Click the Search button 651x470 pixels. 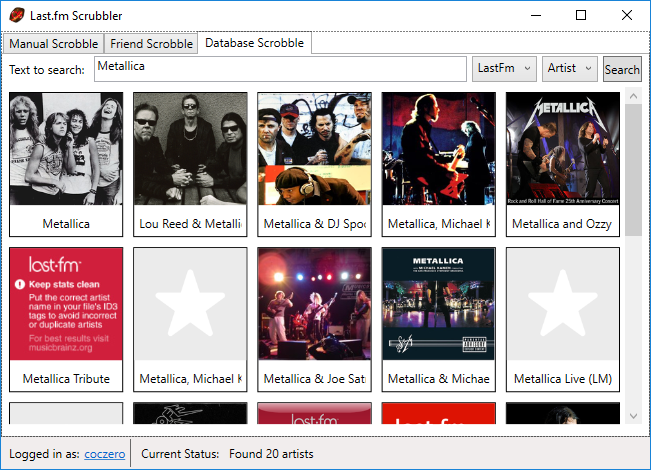click(x=622, y=69)
